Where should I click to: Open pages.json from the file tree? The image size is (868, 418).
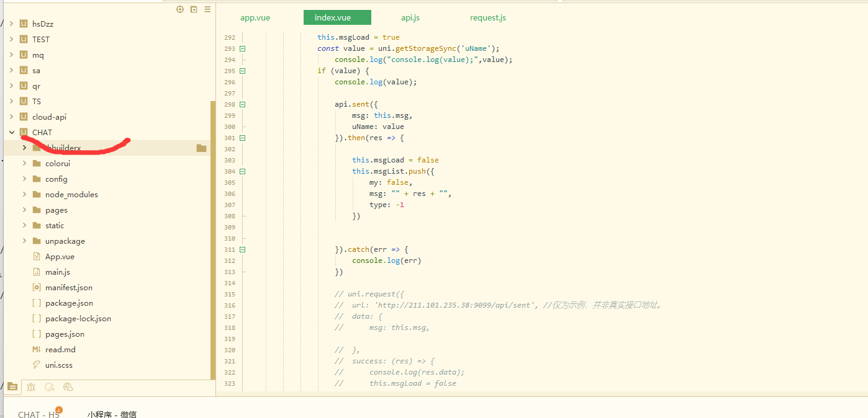click(x=65, y=334)
